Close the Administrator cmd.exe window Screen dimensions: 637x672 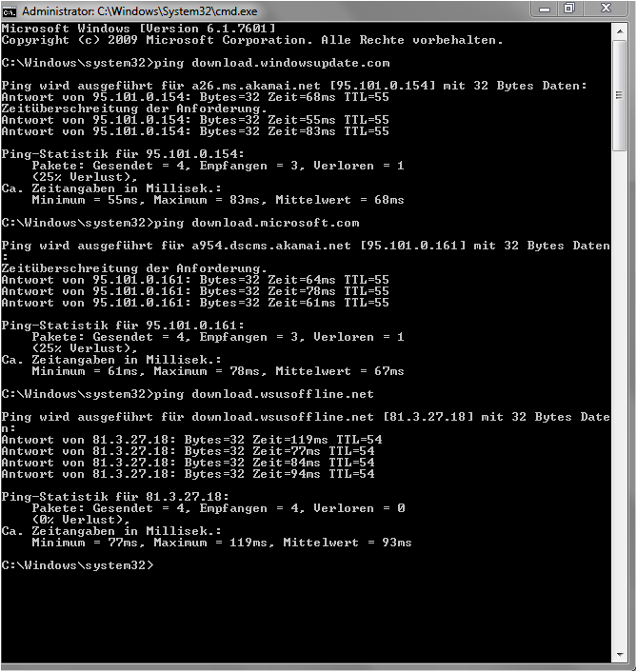click(x=605, y=9)
